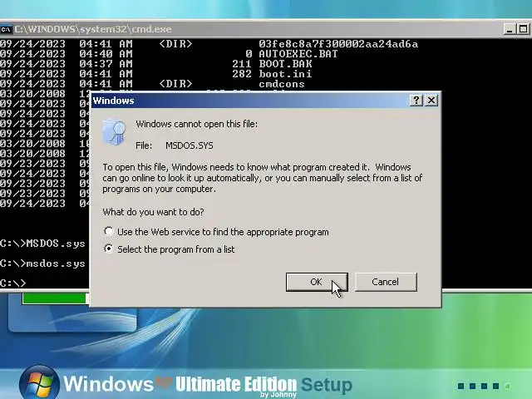Click the empty C:\> prompt line
This screenshot has width=532, height=399.
(x=13, y=283)
